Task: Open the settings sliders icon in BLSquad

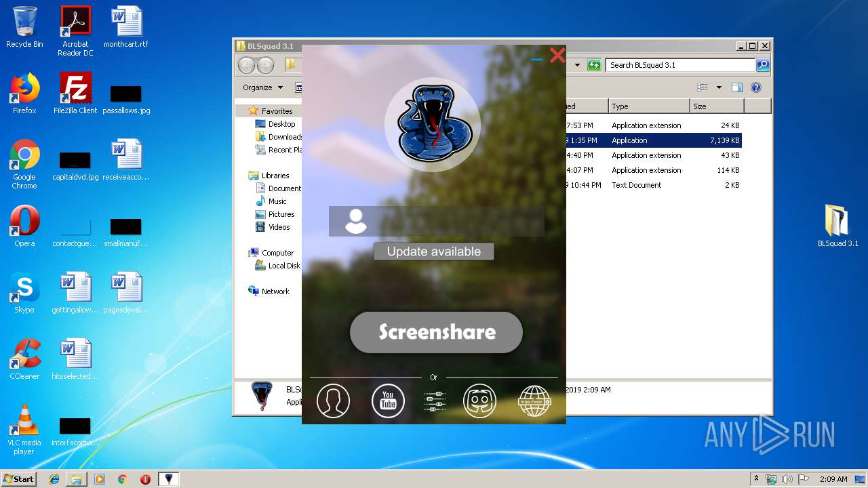Action: click(x=435, y=401)
